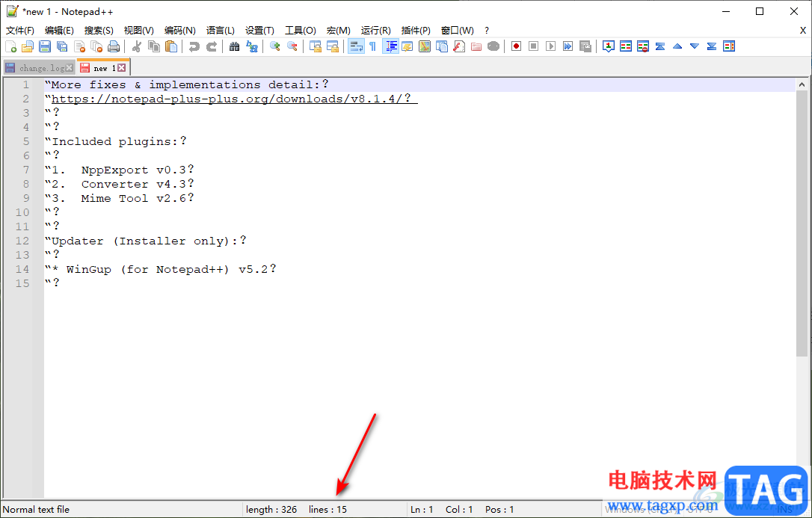Close the new 1 tab
The image size is (812, 518).
point(121,67)
